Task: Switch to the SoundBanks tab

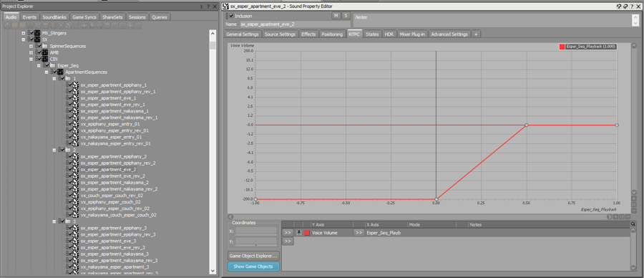Action: coord(54,17)
